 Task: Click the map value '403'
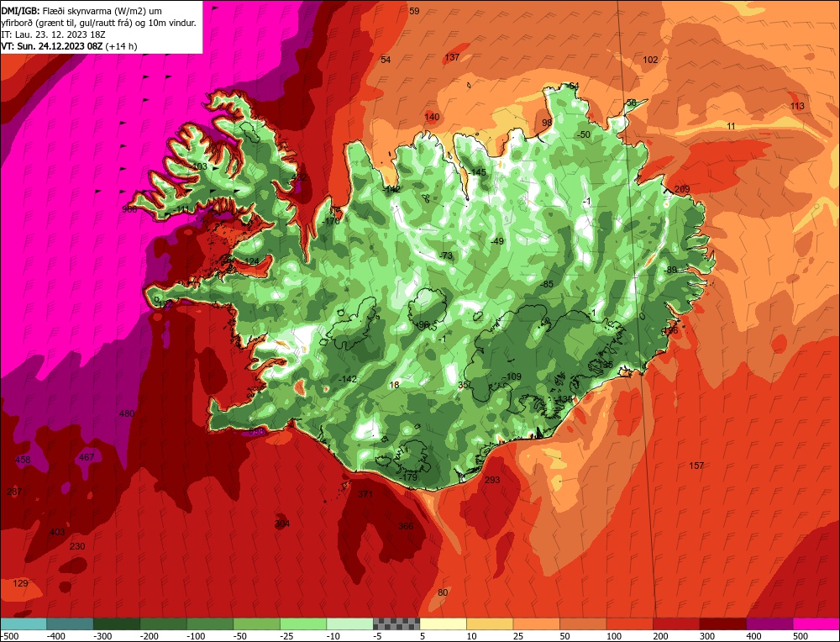57,532
